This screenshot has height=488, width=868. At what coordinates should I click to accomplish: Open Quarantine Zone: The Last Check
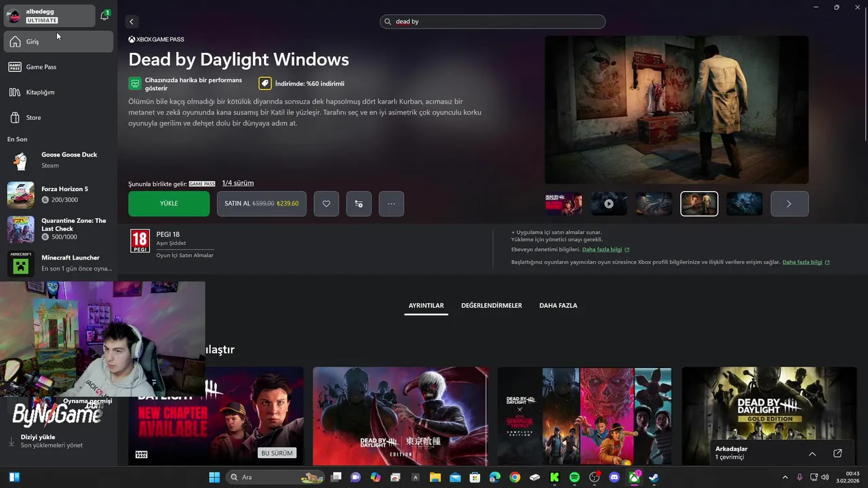click(58, 229)
